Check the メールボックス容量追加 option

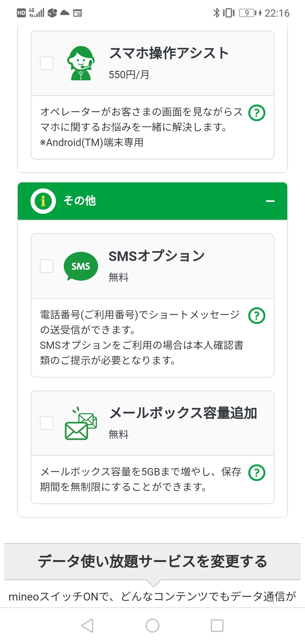(47, 423)
